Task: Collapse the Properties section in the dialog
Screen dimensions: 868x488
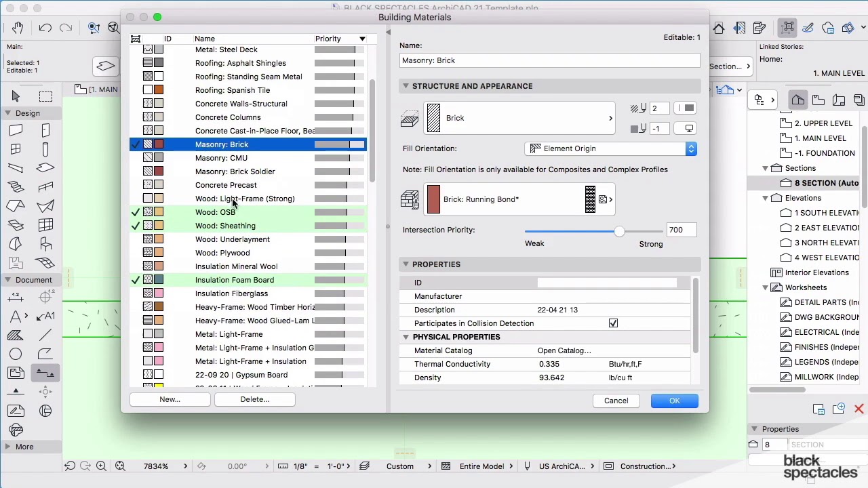Action: (406, 264)
